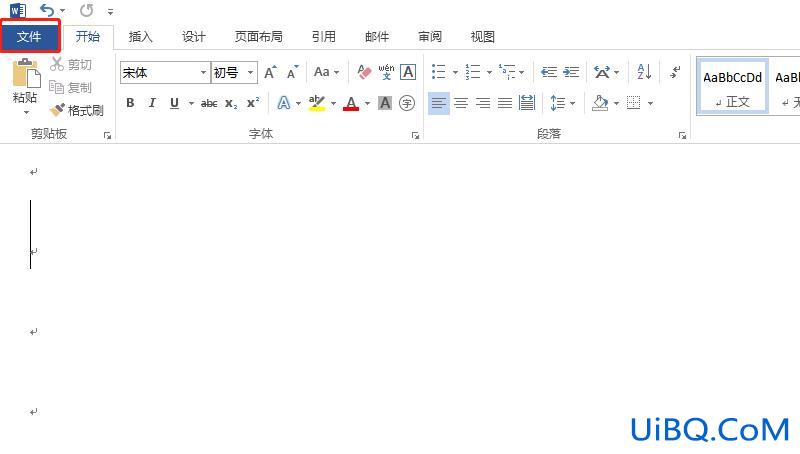Open the 邮件 (Mailings) tab
Screen dimensions: 800x454
pyautogui.click(x=377, y=37)
